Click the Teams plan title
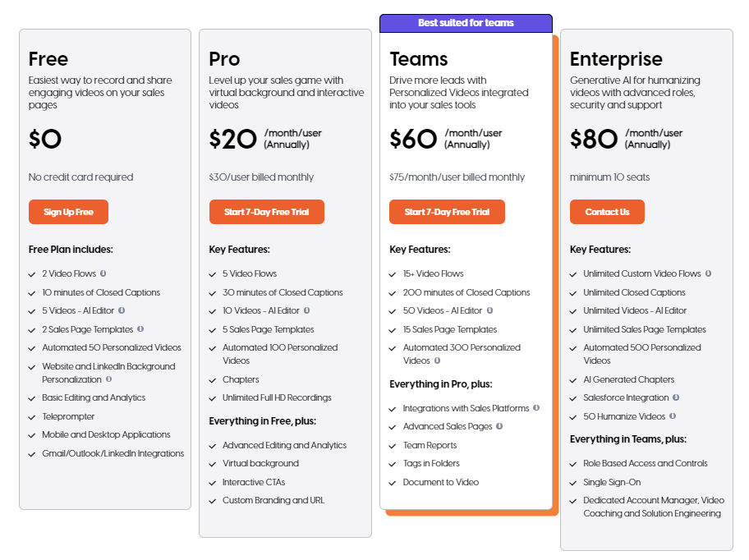Viewport: 749px width, 560px height. point(419,59)
